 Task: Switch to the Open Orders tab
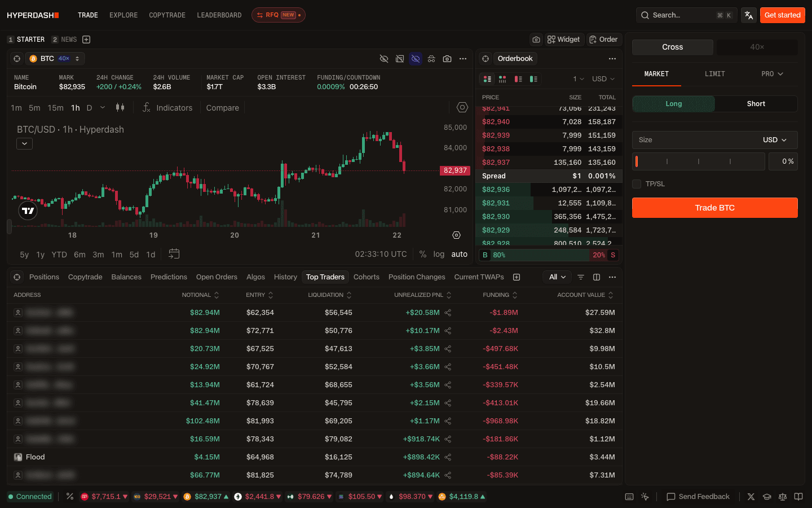click(x=217, y=277)
